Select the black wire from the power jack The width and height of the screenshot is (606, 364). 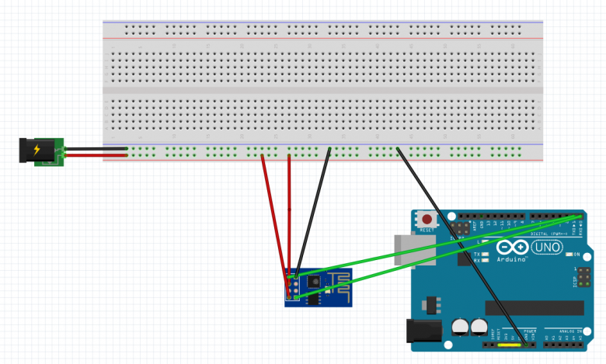pyautogui.click(x=97, y=148)
